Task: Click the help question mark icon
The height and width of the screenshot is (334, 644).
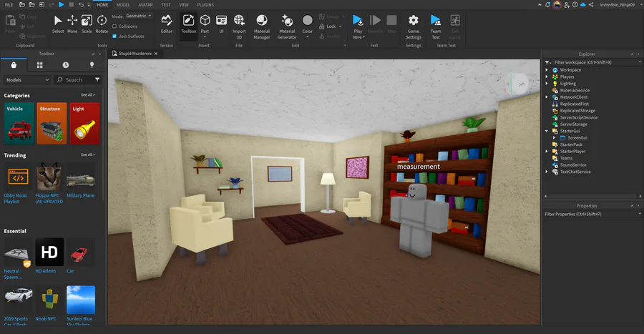Action: [575, 4]
